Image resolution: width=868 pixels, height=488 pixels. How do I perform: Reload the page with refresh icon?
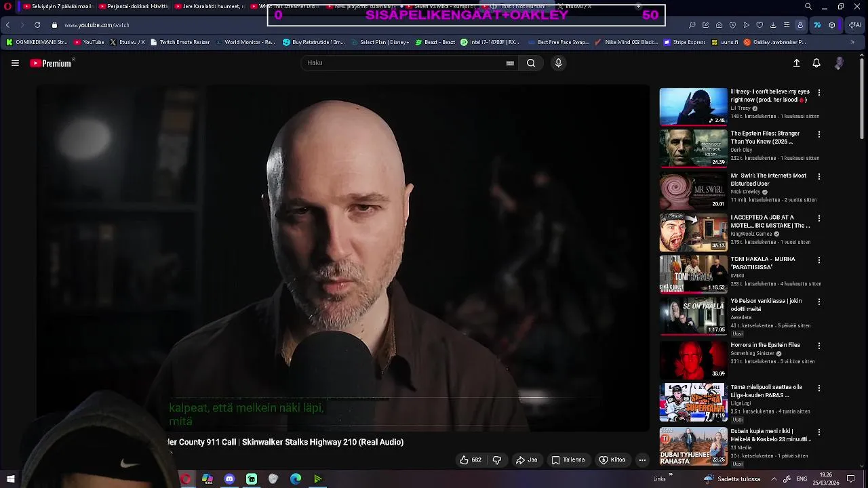tap(37, 25)
